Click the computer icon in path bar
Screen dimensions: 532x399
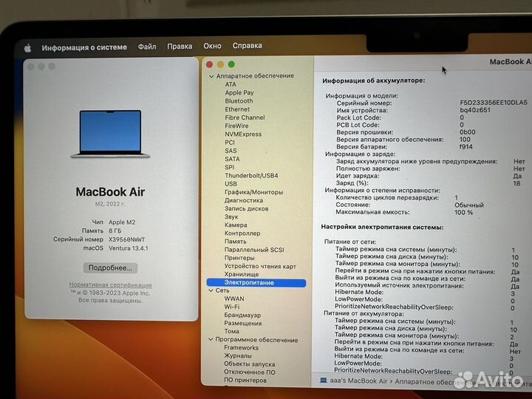point(324,381)
